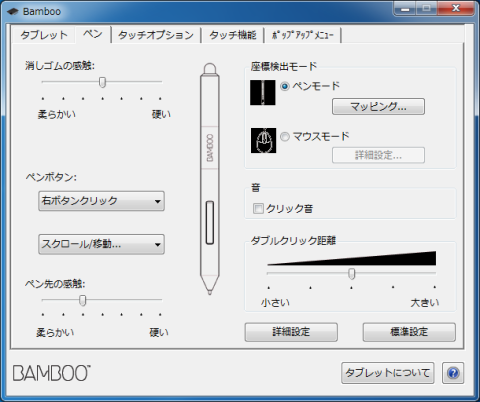Click 硬い label under eraser feel slider
The width and height of the screenshot is (480, 402).
click(x=161, y=115)
